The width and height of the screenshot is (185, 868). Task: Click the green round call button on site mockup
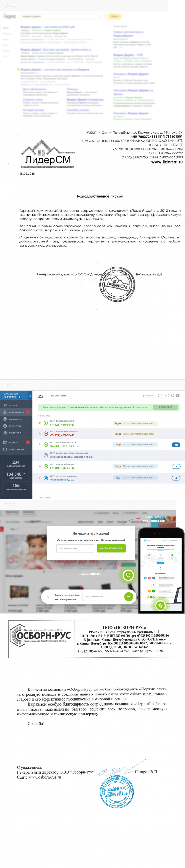[128, 575]
